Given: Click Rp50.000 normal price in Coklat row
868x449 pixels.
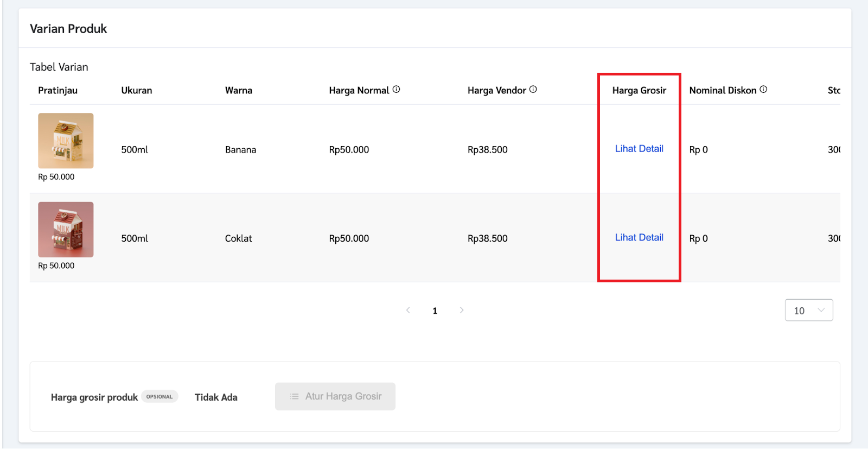Looking at the screenshot, I should tap(349, 238).
